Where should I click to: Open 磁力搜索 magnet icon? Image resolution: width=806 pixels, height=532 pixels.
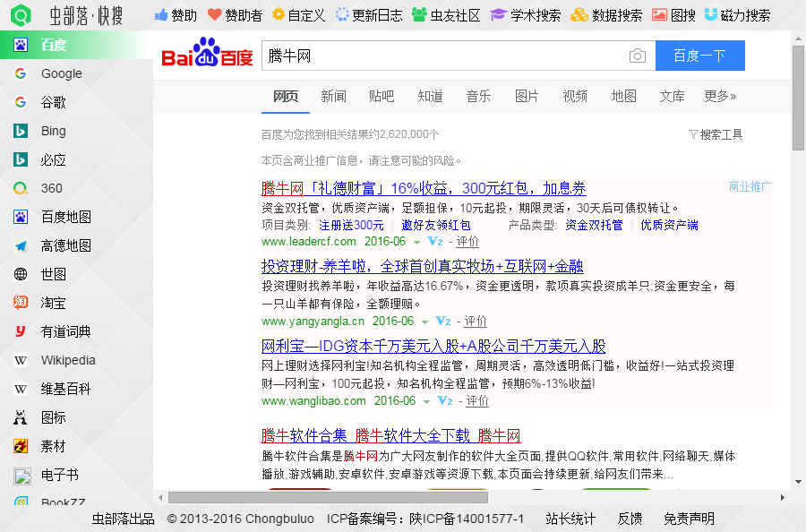(x=710, y=15)
